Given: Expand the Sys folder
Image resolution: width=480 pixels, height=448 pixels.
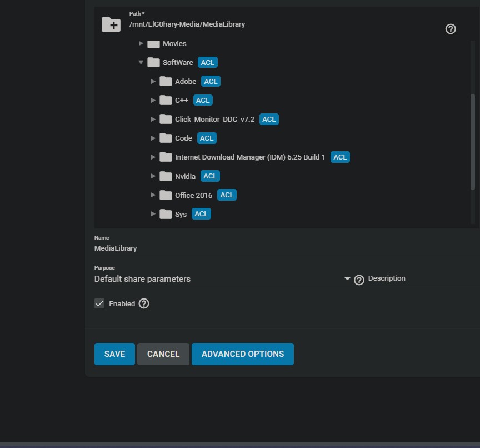Looking at the screenshot, I should coord(153,214).
